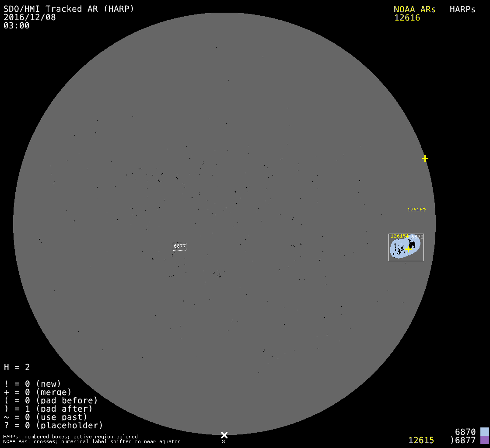Click the "HARPs" header at top right

pyautogui.click(x=462, y=9)
